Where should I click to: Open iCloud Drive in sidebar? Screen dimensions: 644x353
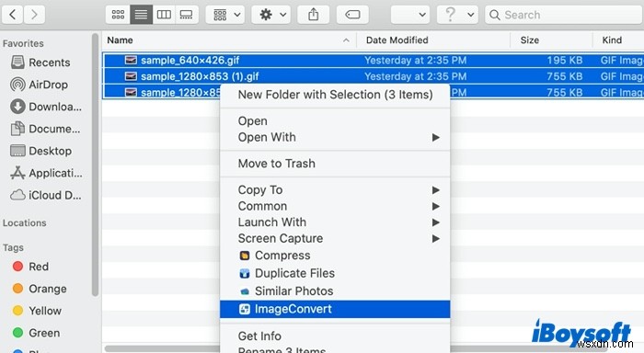pyautogui.click(x=46, y=196)
